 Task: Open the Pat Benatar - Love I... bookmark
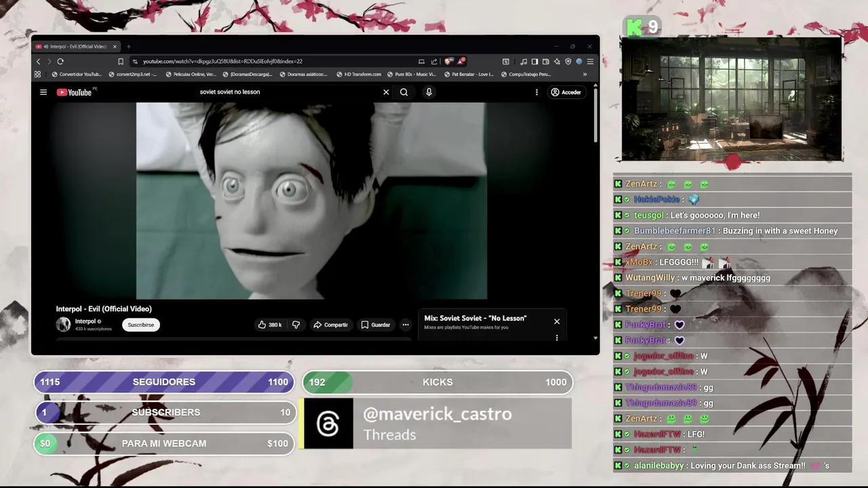pos(469,75)
